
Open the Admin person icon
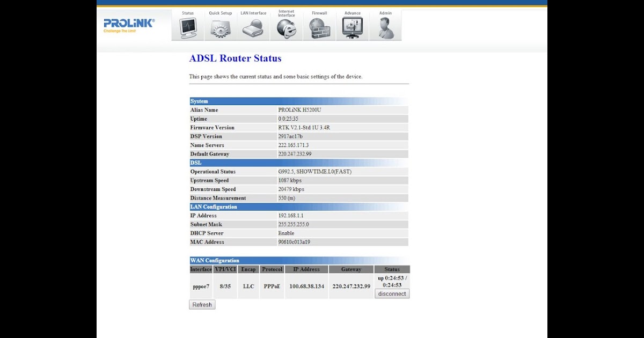pyautogui.click(x=385, y=28)
